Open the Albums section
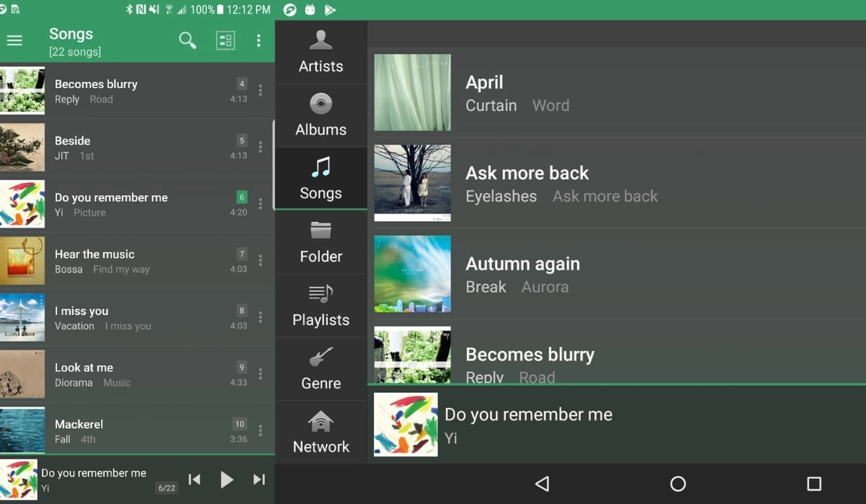Screen dimensions: 866x504 (x=320, y=115)
